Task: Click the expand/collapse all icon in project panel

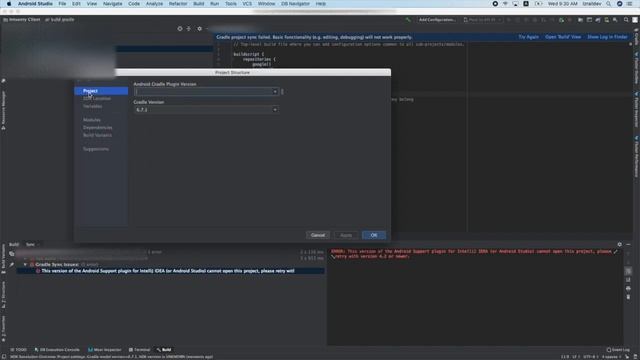Action: point(189,29)
